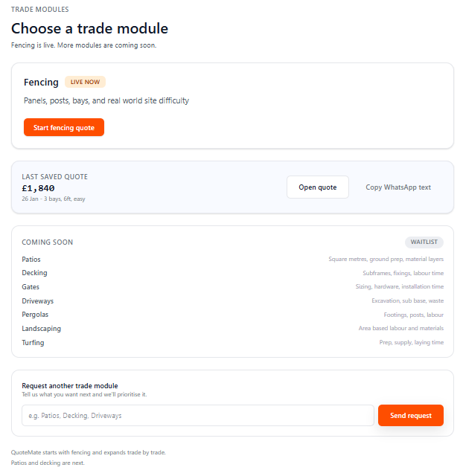Select Decking in coming soon list
Screen dimensions: 463x476
click(34, 273)
